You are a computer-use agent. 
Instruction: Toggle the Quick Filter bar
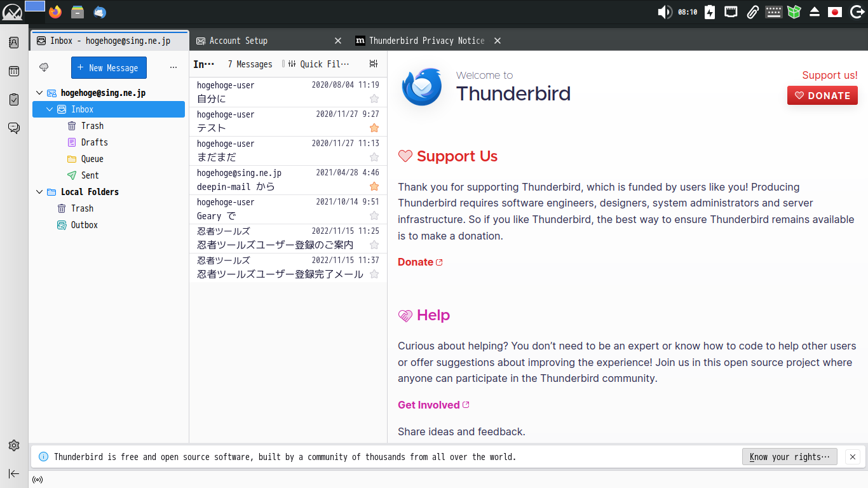[318, 64]
